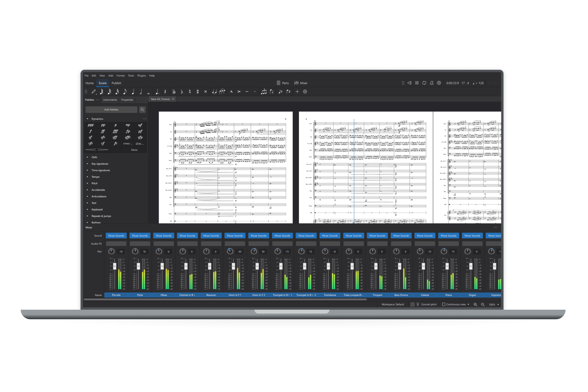This screenshot has height=392, width=588.
Task: Adjust the Piccolo pan knob
Action: click(x=111, y=251)
